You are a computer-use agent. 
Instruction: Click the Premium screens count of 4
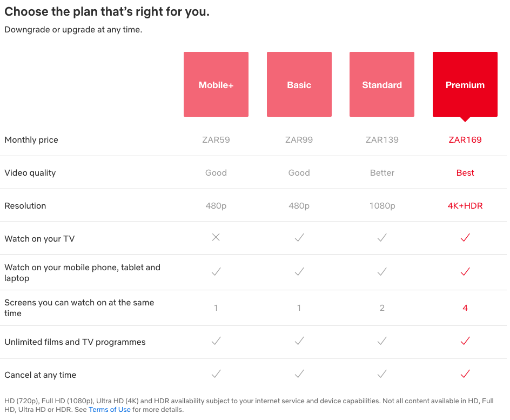(x=465, y=308)
